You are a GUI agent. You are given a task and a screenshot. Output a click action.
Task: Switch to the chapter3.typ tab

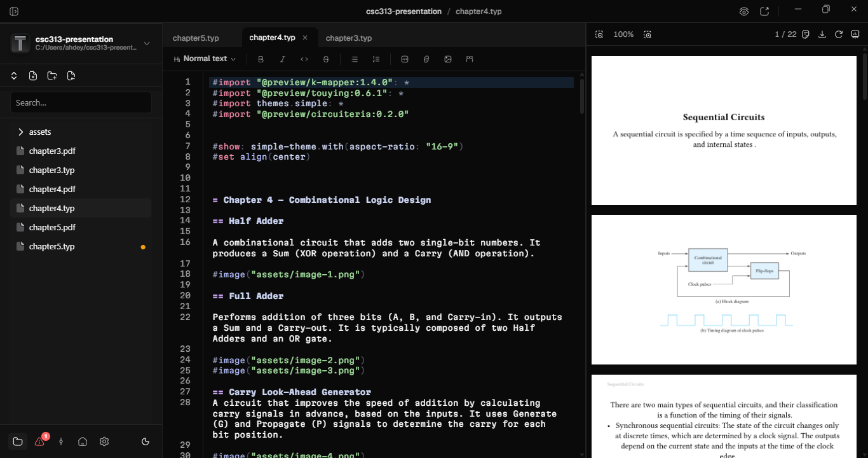tap(349, 38)
